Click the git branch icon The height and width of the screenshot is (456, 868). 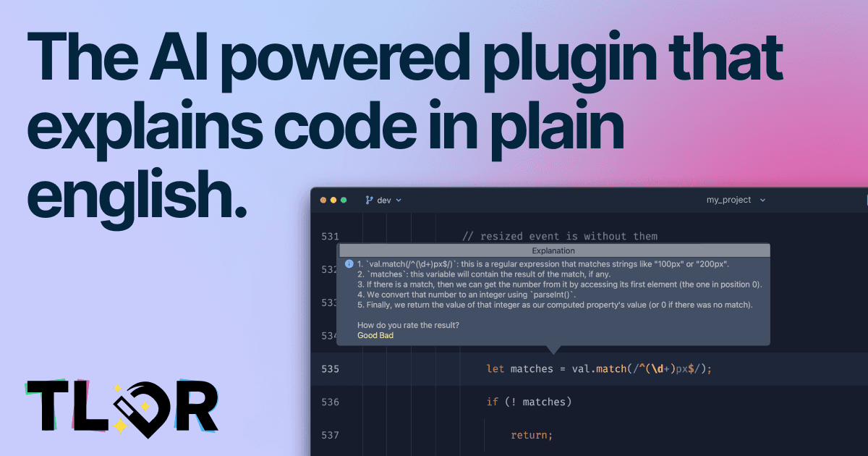pyautogui.click(x=369, y=200)
